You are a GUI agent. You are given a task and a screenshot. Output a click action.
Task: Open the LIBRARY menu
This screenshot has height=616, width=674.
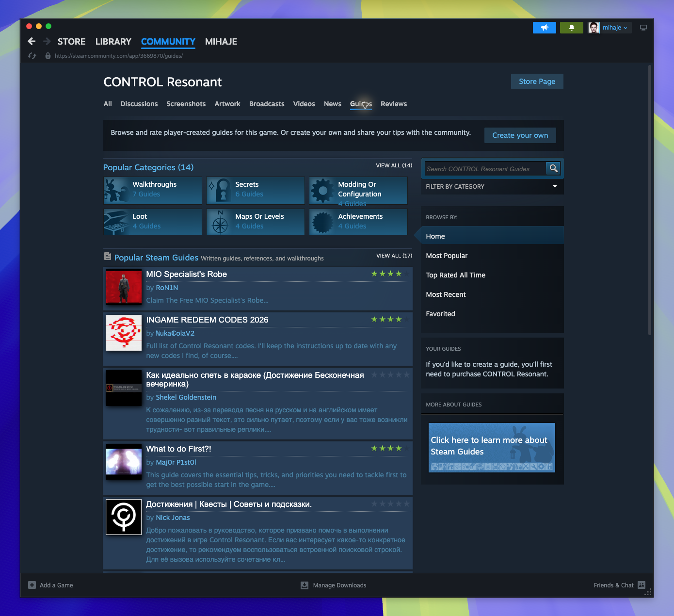(x=113, y=42)
